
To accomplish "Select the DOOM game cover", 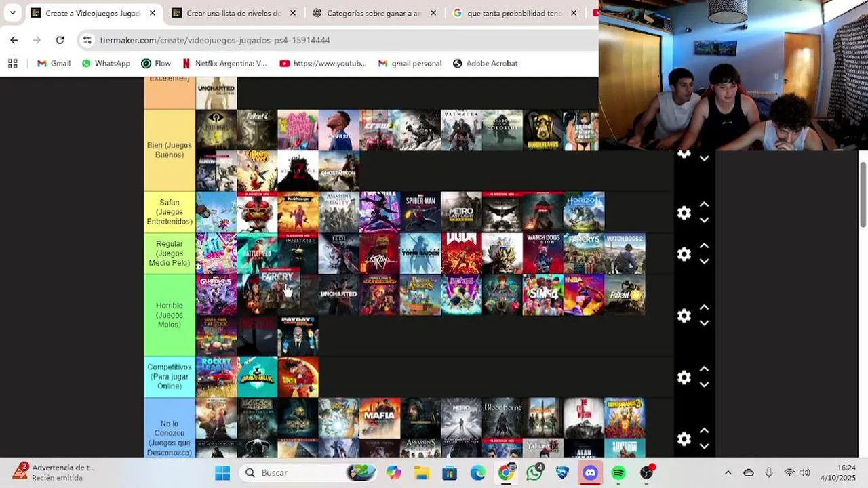I will point(461,253).
